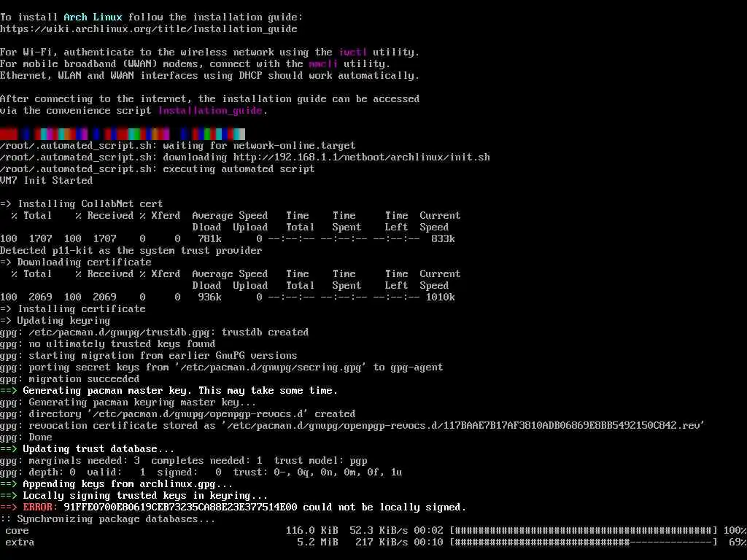This screenshot has width=747, height=560.
Task: Click the '781k' average download speed
Action: (209, 239)
